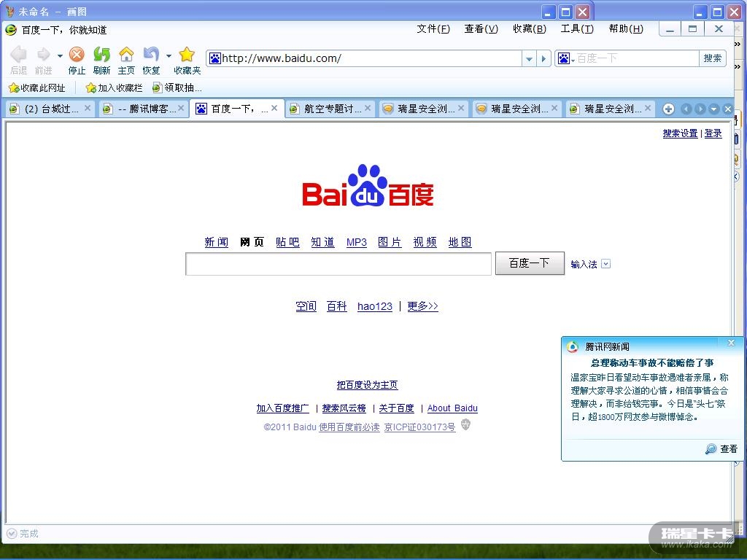Click the address bar showing www.baidu.com
The image size is (747, 560).
(365, 58)
